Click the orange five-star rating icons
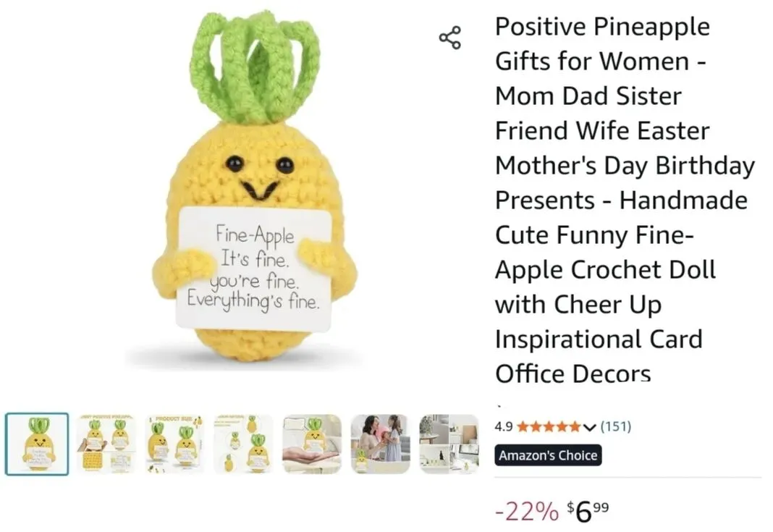773x532 pixels. click(548, 426)
